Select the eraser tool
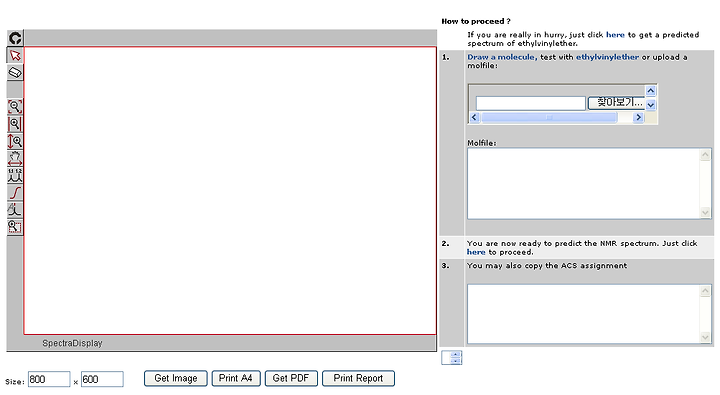 tap(15, 73)
